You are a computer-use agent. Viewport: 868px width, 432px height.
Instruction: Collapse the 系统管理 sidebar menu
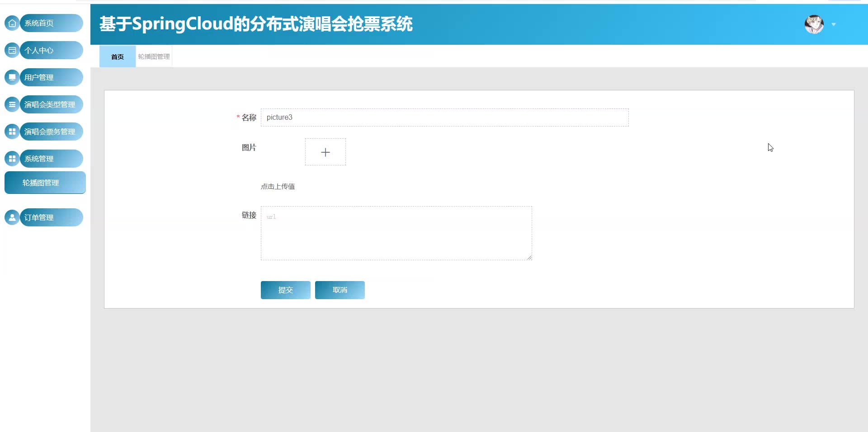[x=51, y=159]
